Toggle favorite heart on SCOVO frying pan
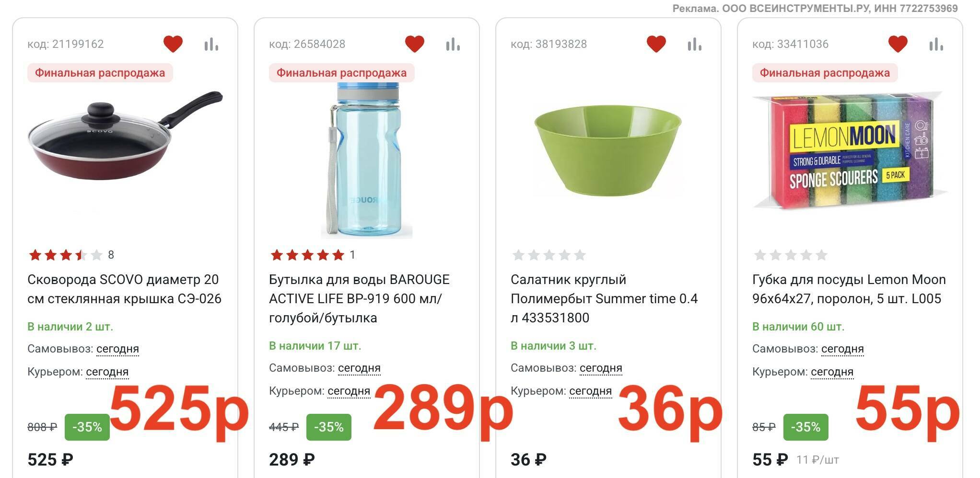Image resolution: width=980 pixels, height=478 pixels. (173, 44)
